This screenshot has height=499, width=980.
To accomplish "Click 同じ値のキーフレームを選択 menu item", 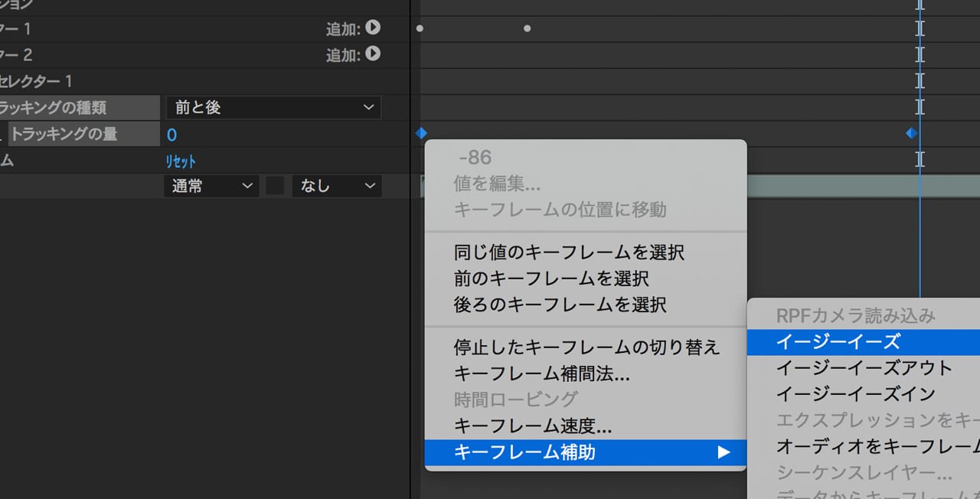I will point(569,252).
